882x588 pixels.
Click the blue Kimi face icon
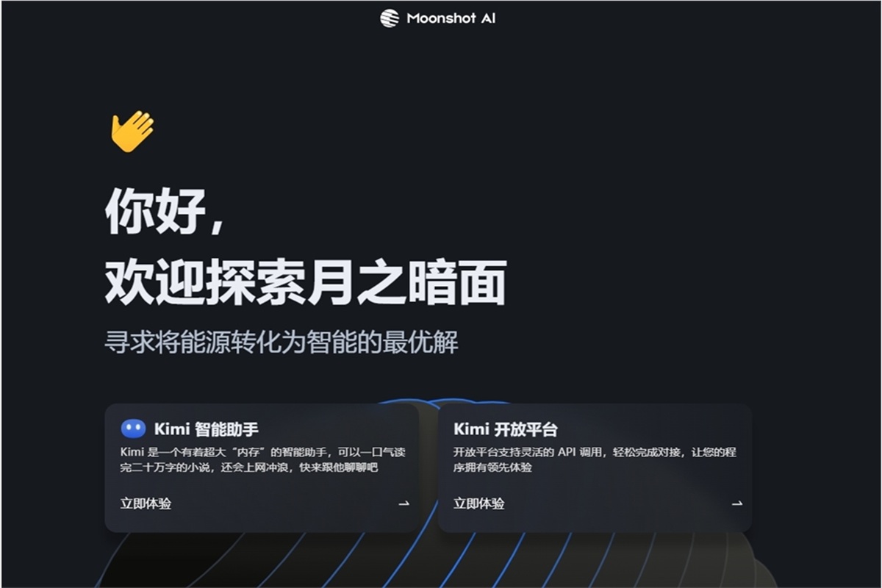(133, 429)
